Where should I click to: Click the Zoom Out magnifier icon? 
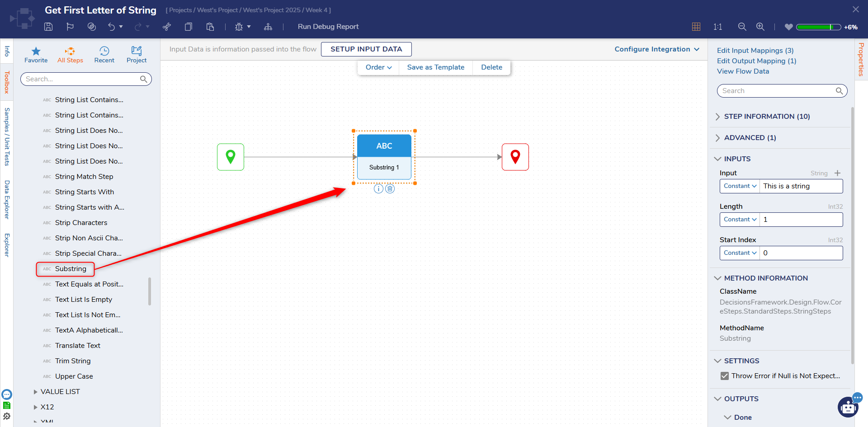point(742,27)
